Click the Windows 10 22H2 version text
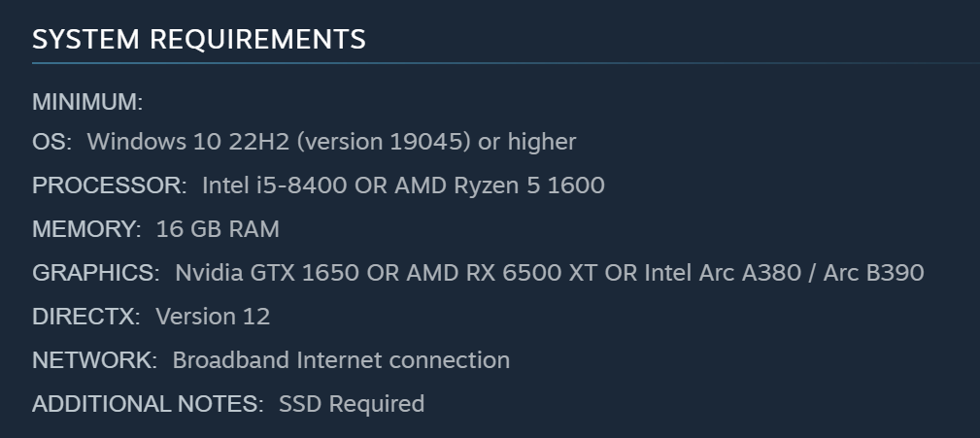 (331, 142)
